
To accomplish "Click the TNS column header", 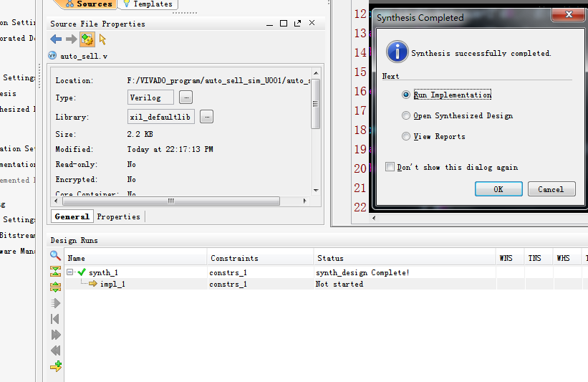I will [538, 258].
